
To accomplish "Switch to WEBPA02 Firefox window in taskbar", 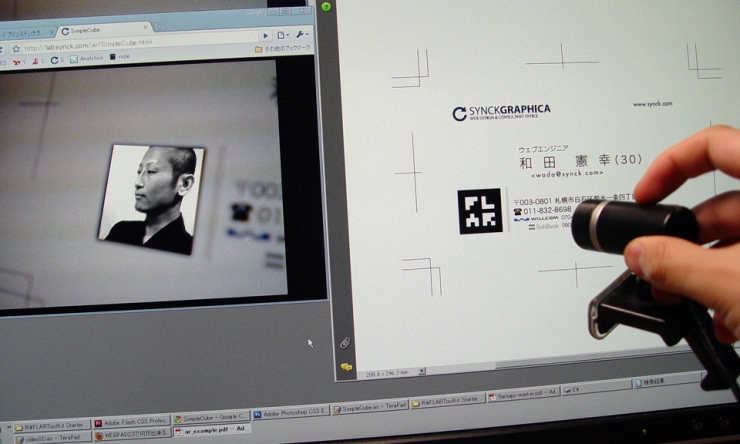I will tap(132, 434).
